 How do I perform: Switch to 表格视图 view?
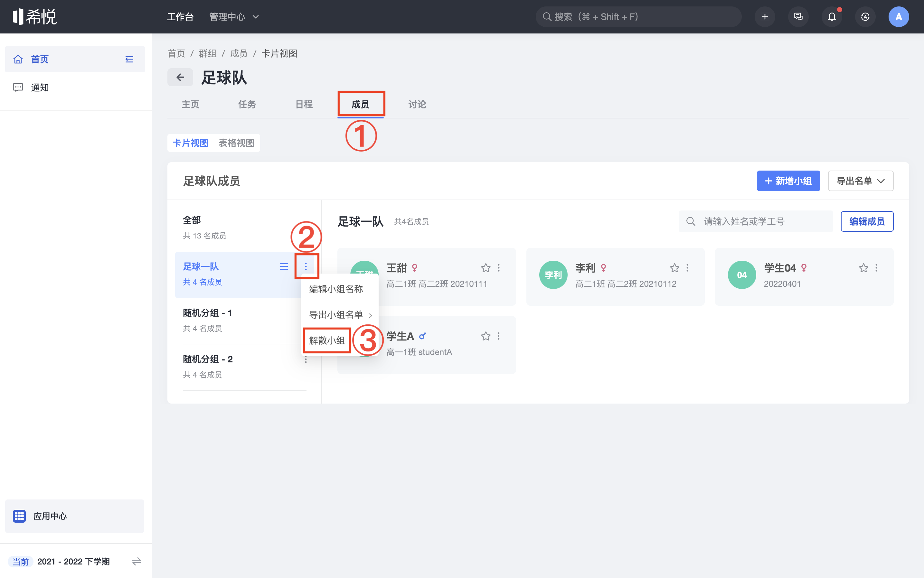click(236, 143)
